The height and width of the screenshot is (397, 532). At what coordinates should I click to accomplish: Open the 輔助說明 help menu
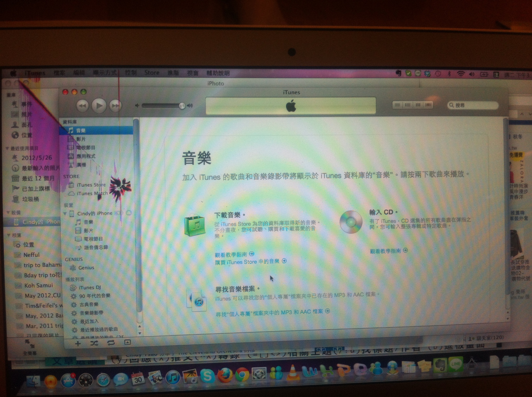pos(218,73)
